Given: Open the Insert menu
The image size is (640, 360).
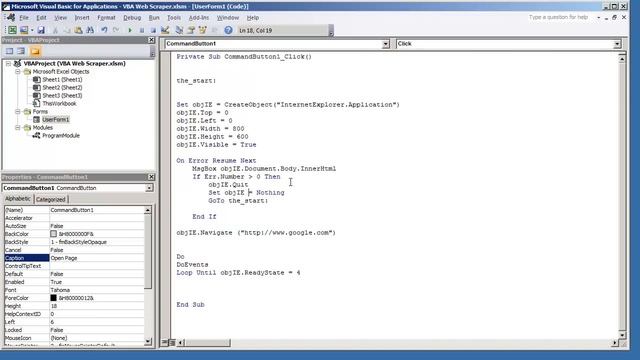Looking at the screenshot, I should pyautogui.click(x=82, y=18).
